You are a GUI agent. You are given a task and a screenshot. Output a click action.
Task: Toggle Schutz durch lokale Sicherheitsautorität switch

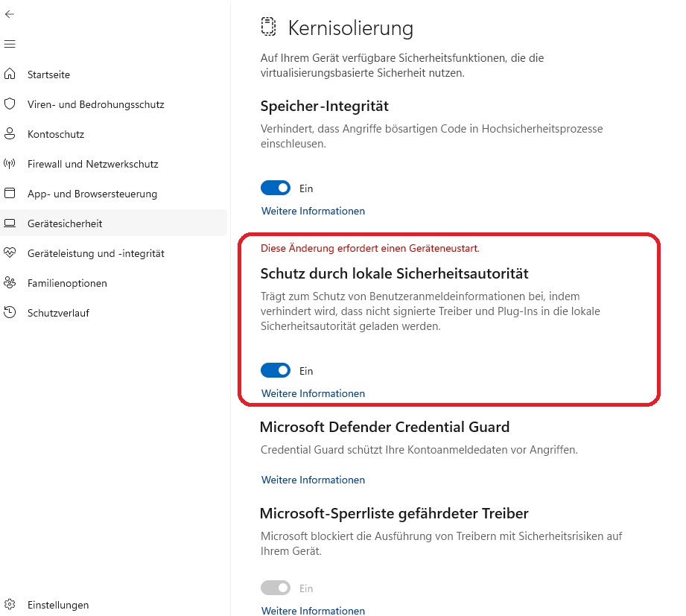[x=276, y=370]
